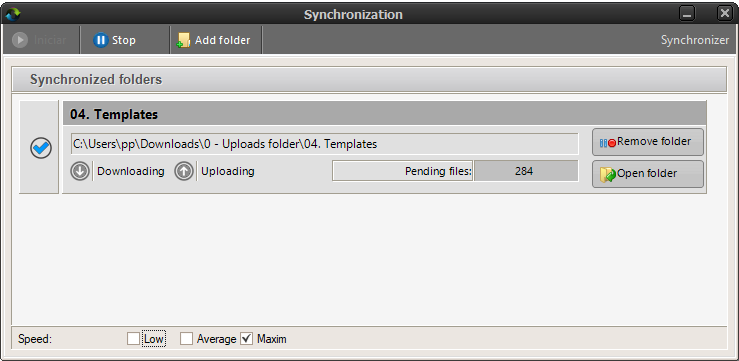Viewport: 739px width, 361px height.
Task: Select the 04. Templates title bar
Action: tap(385, 114)
